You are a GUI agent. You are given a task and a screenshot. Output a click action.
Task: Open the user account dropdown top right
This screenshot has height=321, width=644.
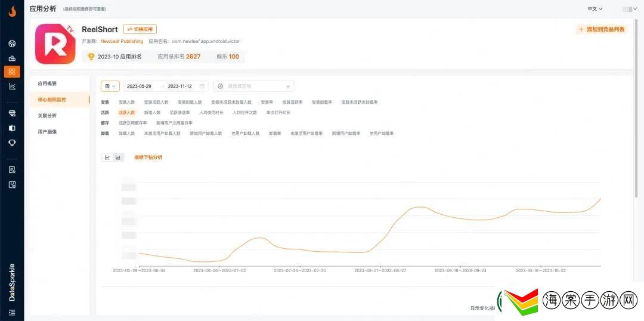click(x=630, y=8)
